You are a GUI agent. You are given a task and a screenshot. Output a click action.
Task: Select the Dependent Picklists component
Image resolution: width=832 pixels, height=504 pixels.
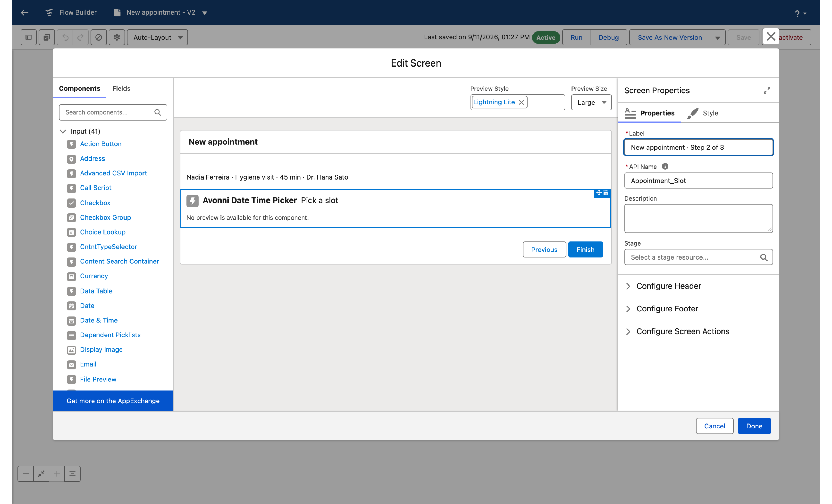point(110,335)
